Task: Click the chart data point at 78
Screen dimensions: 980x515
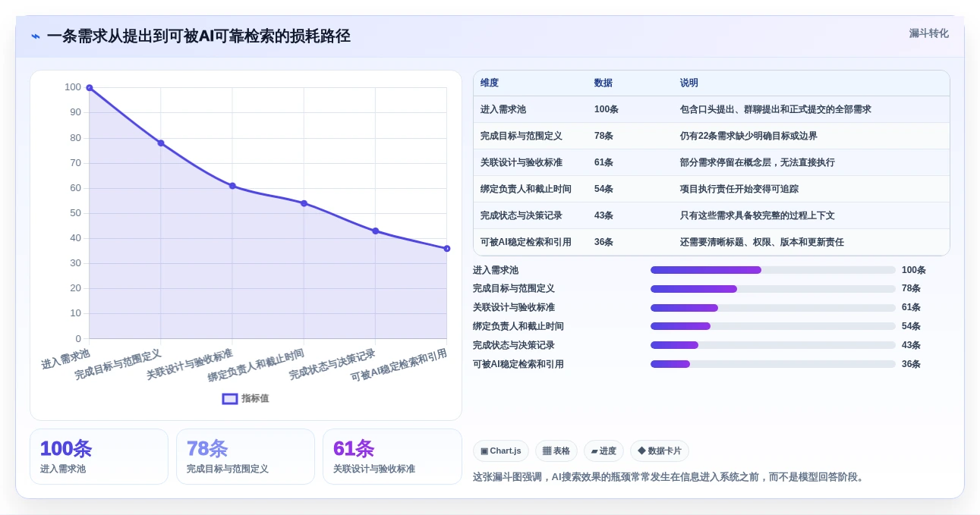Action: point(161,143)
